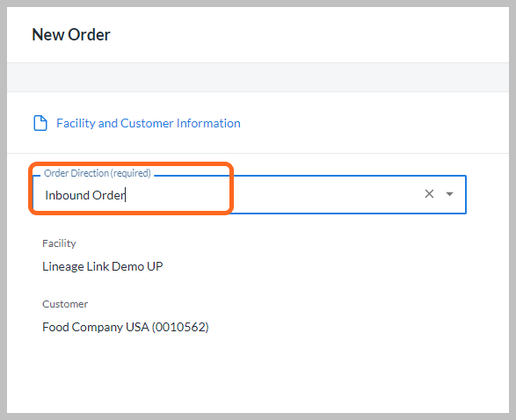Click the Order Direction (required) label
516x420 pixels.
98,173
